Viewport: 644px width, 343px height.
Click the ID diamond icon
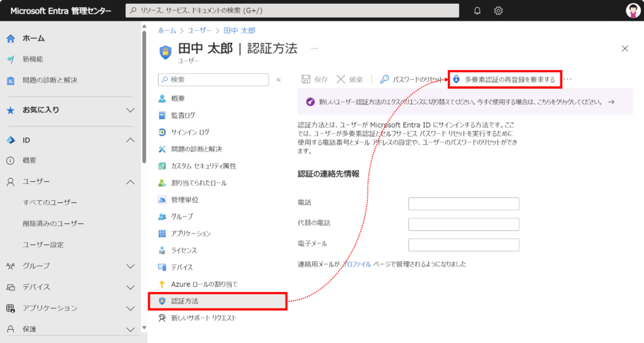[x=11, y=140]
